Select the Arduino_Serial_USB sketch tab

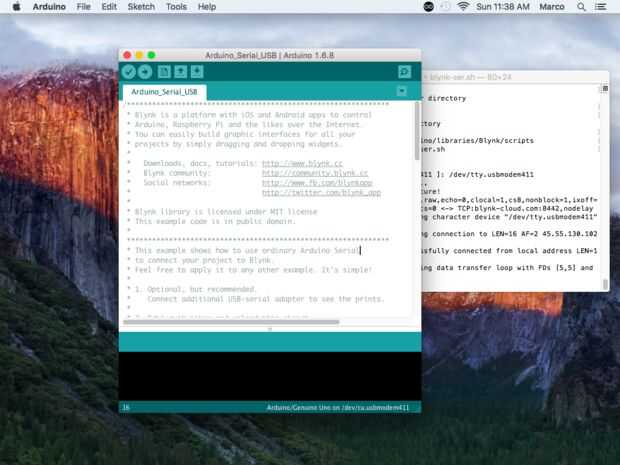click(164, 92)
